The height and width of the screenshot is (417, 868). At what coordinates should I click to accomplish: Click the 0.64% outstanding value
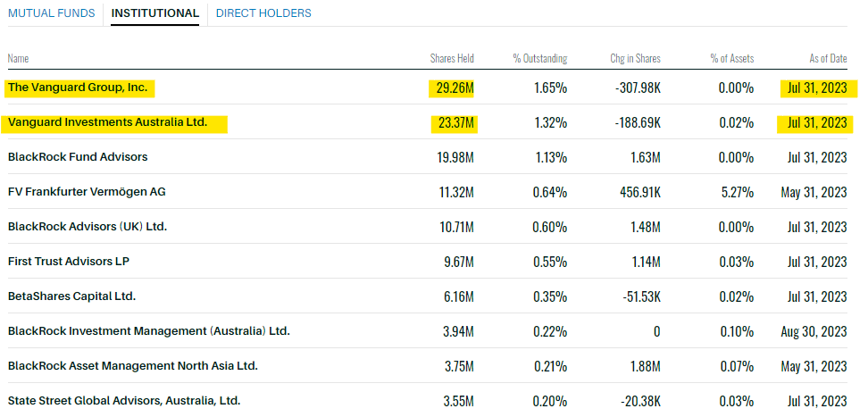pyautogui.click(x=550, y=192)
